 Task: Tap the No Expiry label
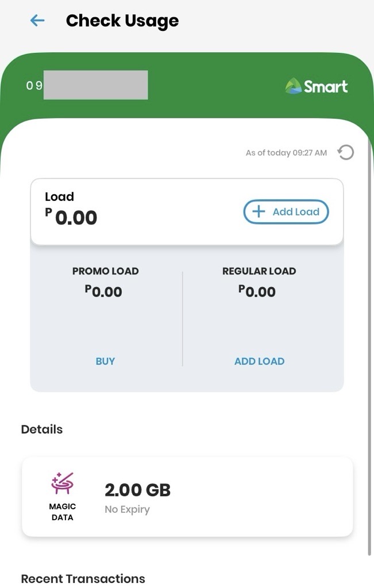127,509
